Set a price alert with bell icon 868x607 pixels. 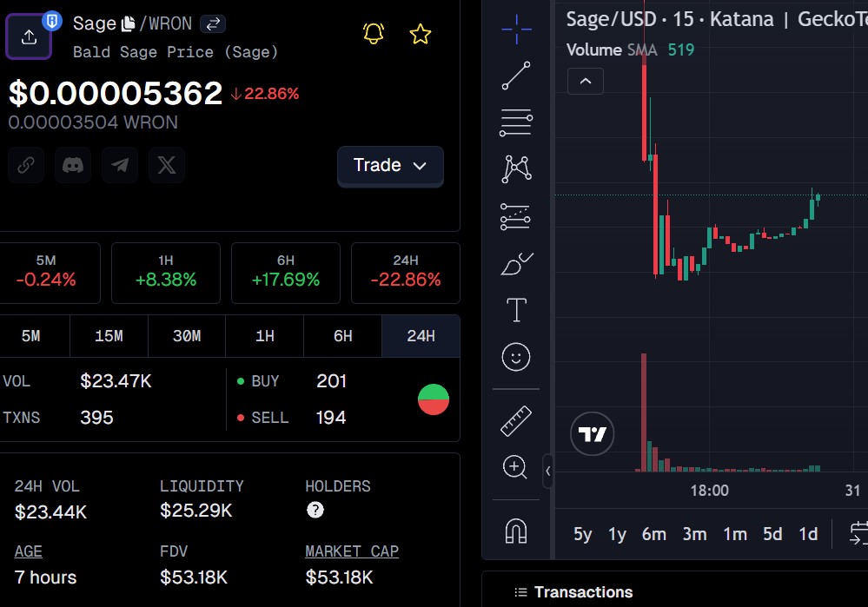pos(374,34)
